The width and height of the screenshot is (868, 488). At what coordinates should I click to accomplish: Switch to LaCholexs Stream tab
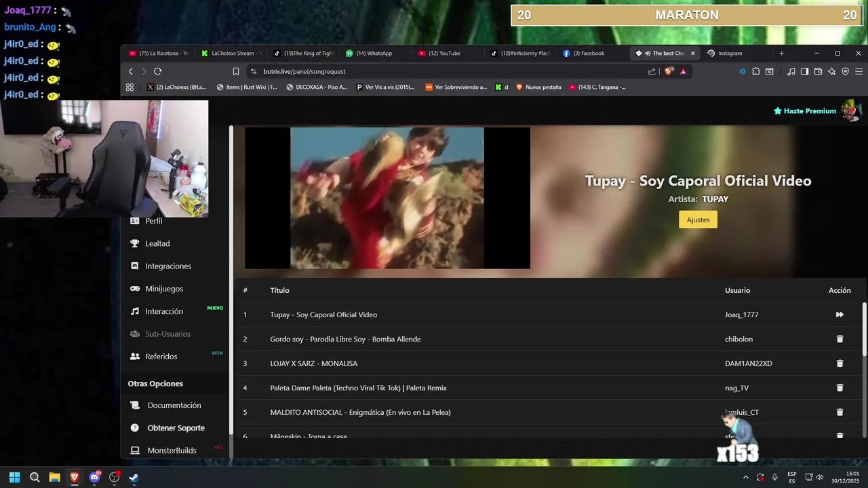click(x=231, y=53)
